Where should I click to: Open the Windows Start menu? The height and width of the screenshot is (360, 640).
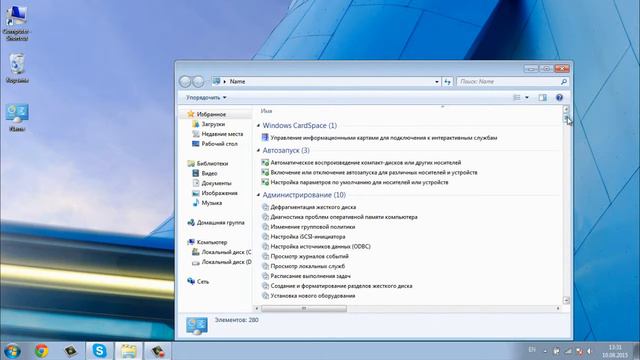pos(12,351)
